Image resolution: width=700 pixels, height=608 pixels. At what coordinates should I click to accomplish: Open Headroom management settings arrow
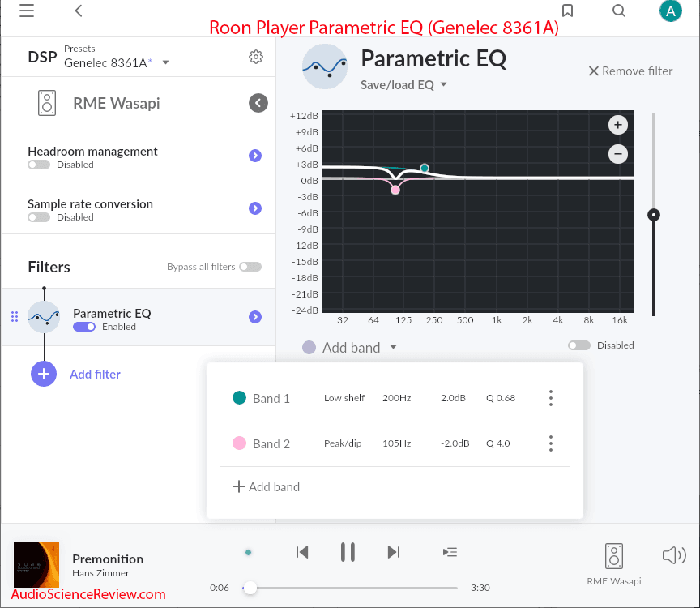255,156
